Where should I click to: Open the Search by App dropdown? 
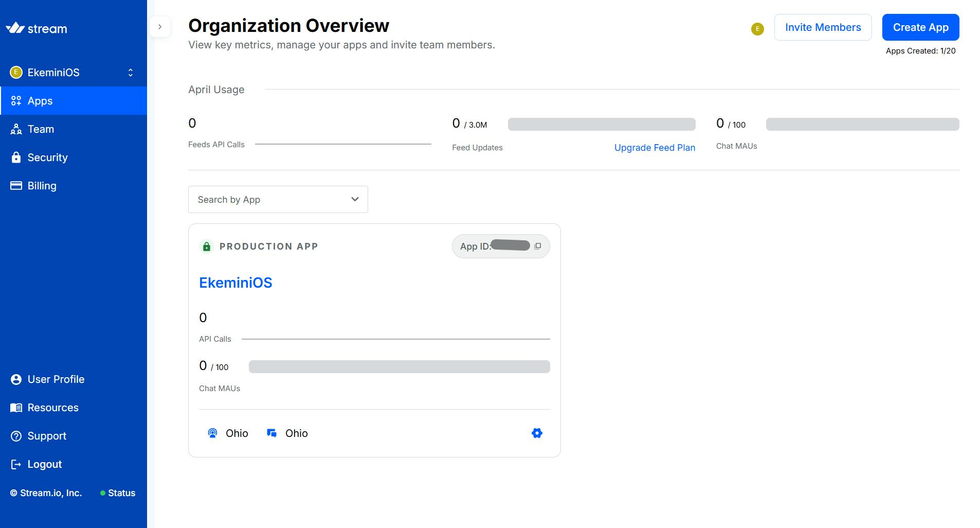click(x=278, y=200)
